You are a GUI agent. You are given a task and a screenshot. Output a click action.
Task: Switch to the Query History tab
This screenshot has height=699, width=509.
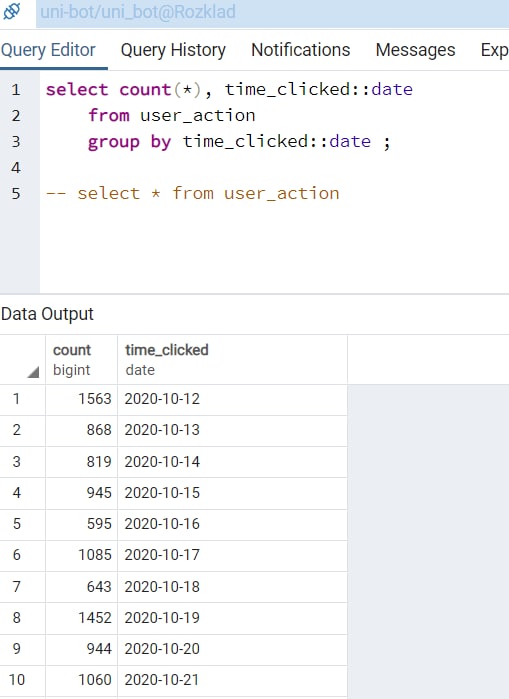(x=173, y=50)
